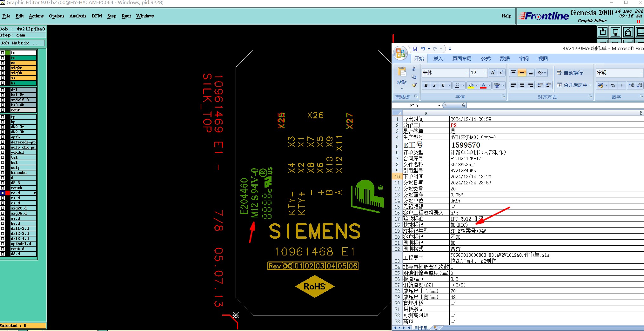Viewport: 644px width, 331px height.
Task: Toggle italic formatting in Excel
Action: pos(434,85)
